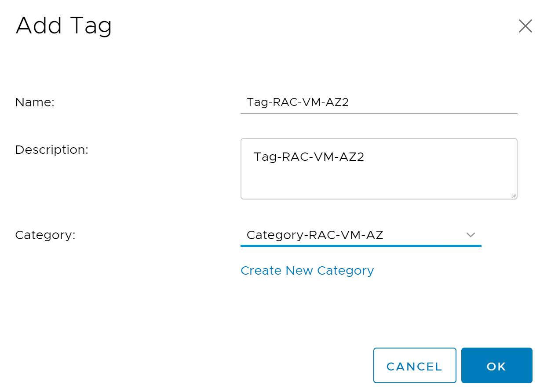This screenshot has height=392, width=540.
Task: Click the "Category:" field label
Action: click(x=45, y=235)
